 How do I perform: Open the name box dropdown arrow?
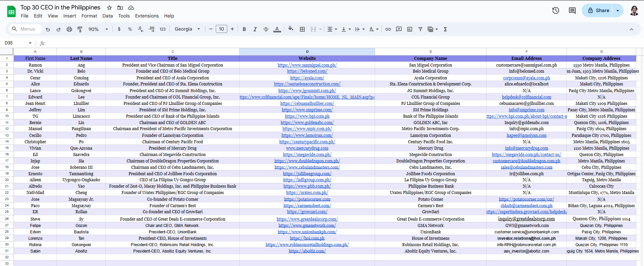(x=30, y=43)
